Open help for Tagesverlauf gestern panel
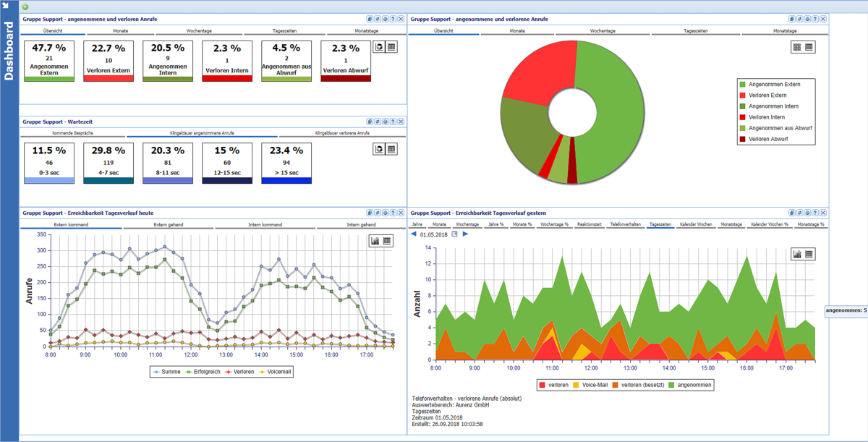 tap(816, 213)
